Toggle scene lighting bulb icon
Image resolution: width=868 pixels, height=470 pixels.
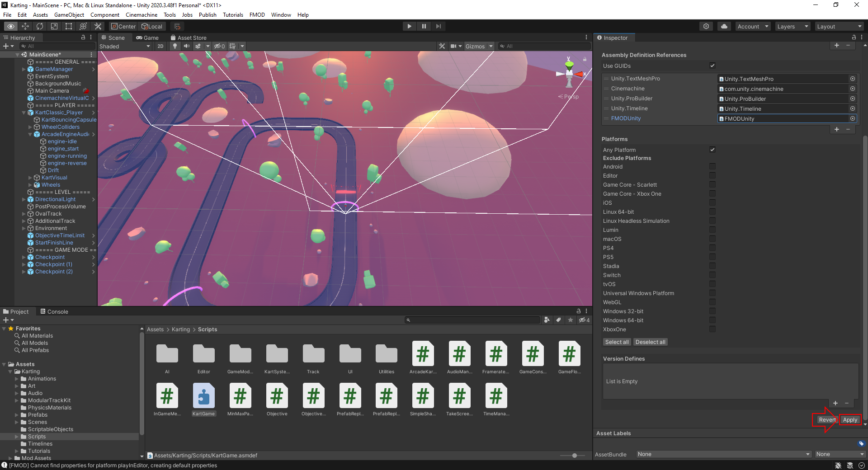[175, 46]
